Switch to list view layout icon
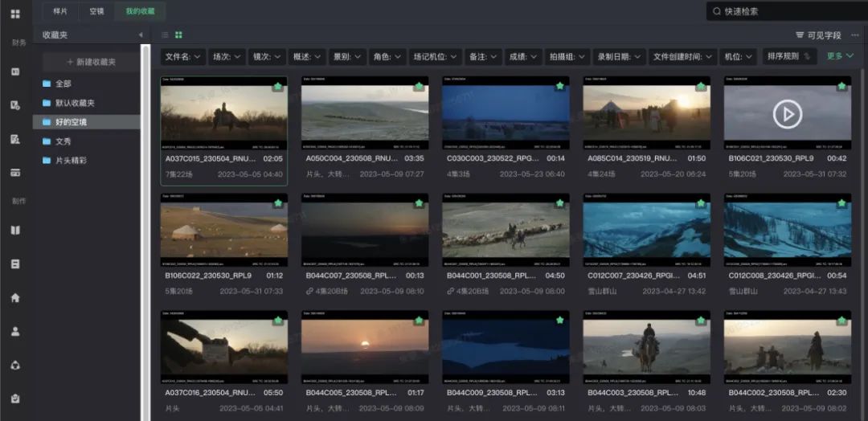This screenshot has height=421, width=868. [x=165, y=35]
